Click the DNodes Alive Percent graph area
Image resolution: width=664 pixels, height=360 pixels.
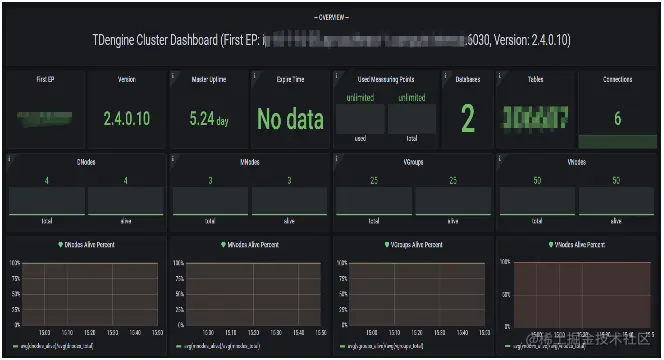tap(90, 294)
